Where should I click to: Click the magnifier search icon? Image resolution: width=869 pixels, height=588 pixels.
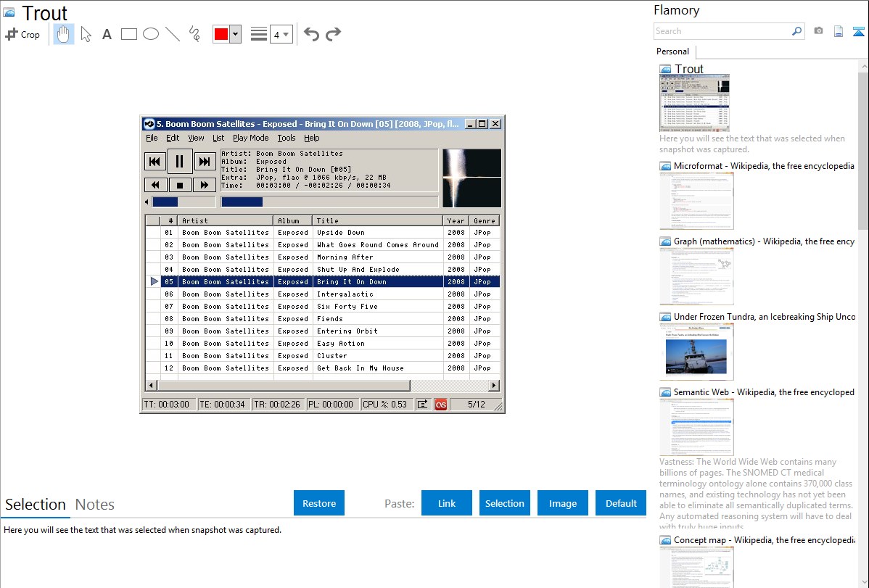point(796,31)
